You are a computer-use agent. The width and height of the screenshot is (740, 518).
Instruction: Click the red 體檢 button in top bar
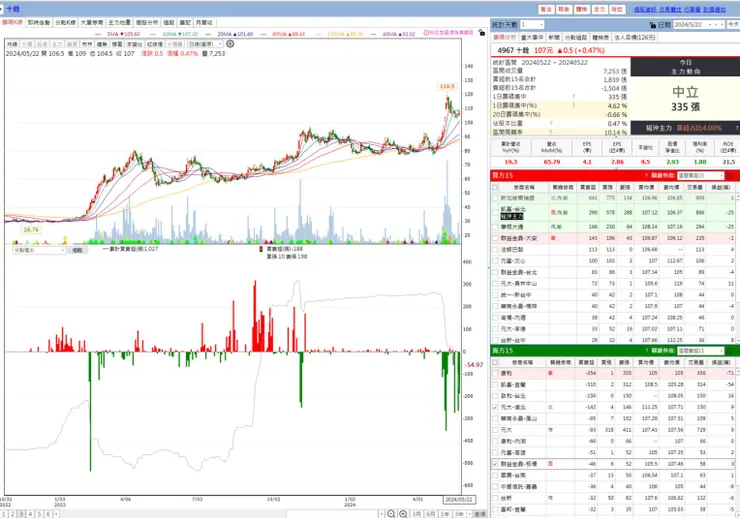581,9
